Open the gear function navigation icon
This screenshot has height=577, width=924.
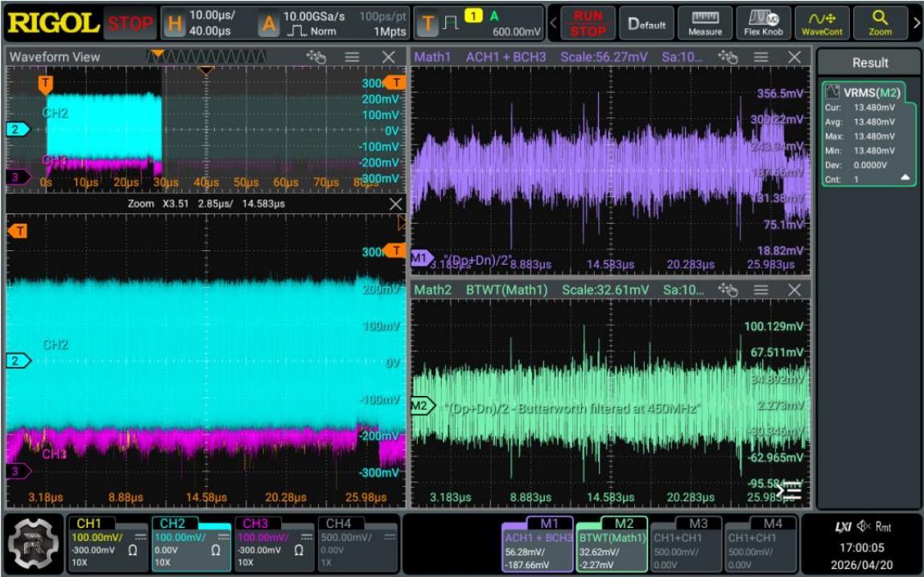[x=34, y=543]
